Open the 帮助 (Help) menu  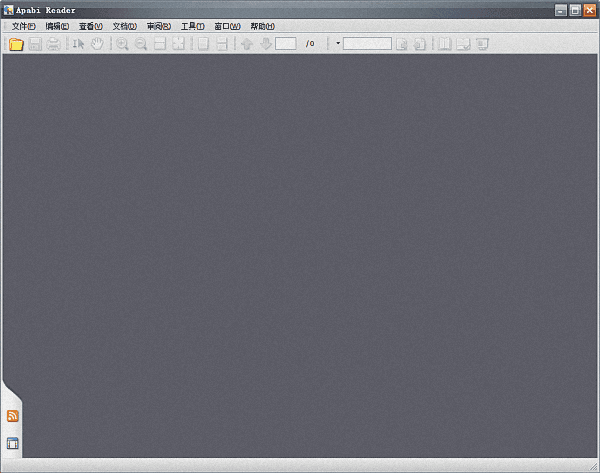(x=262, y=26)
